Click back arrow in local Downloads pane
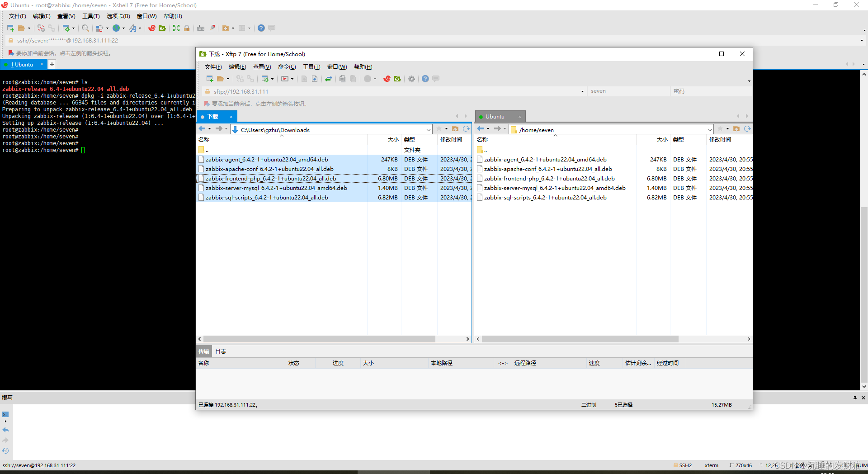The height and width of the screenshot is (474, 868). 202,129
